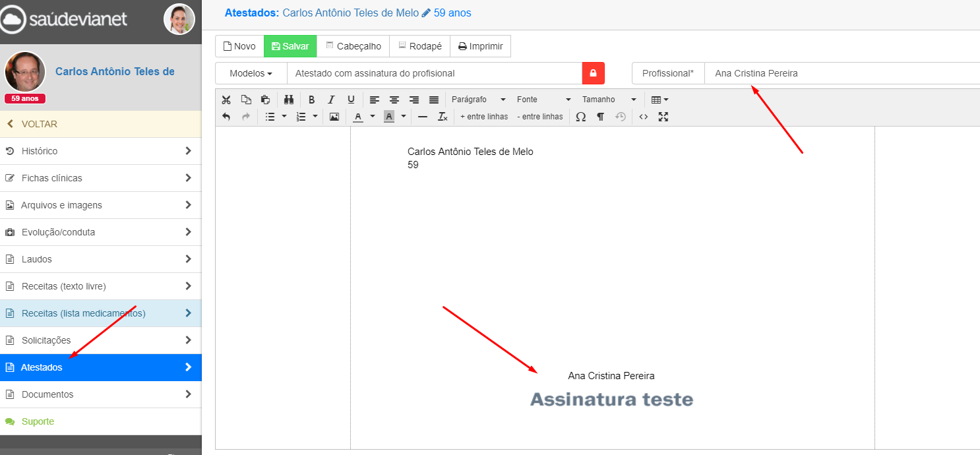Image resolution: width=980 pixels, height=455 pixels.
Task: Toggle italic formatting
Action: (x=331, y=99)
